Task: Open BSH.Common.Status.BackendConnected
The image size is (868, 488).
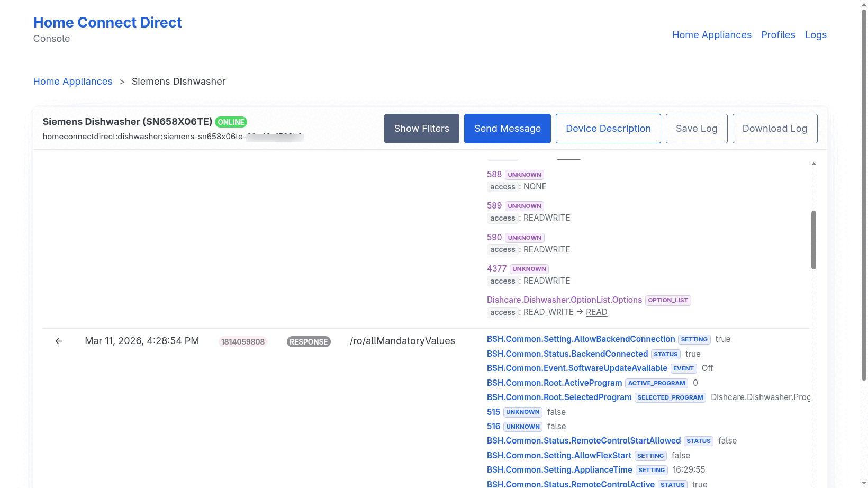Action: [x=567, y=354]
